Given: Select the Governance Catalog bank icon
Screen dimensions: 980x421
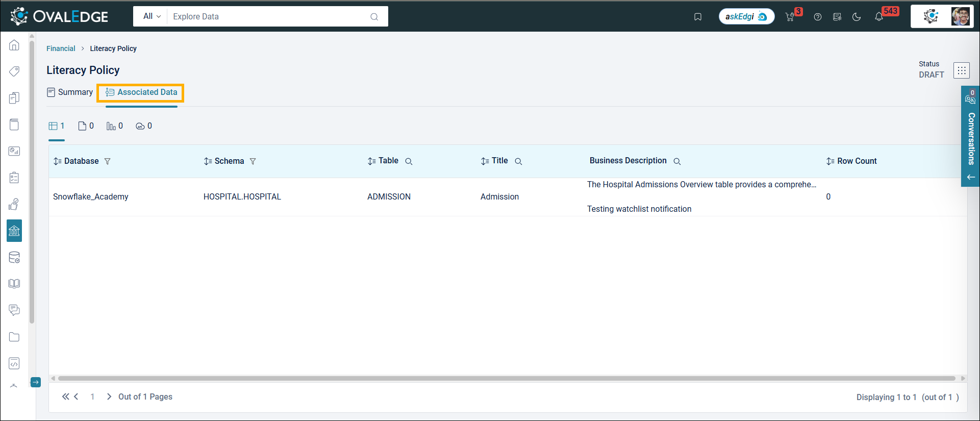Looking at the screenshot, I should 14,231.
